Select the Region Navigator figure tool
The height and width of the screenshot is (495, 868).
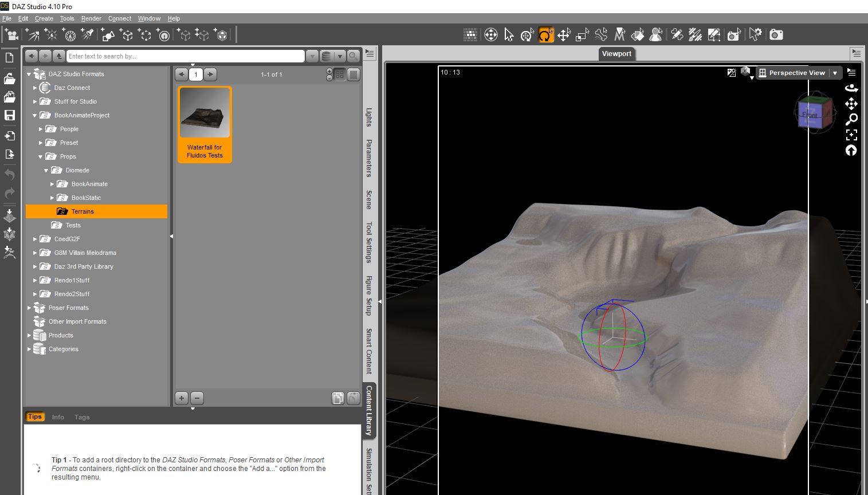(x=656, y=35)
